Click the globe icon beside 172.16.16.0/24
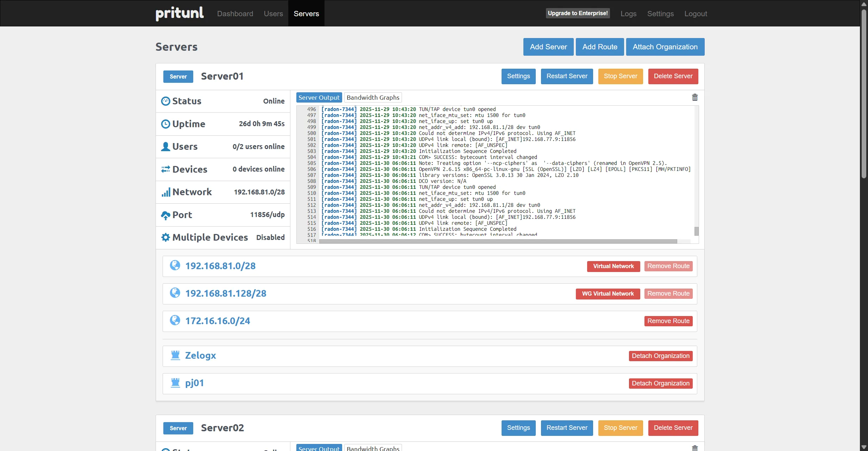 [175, 320]
